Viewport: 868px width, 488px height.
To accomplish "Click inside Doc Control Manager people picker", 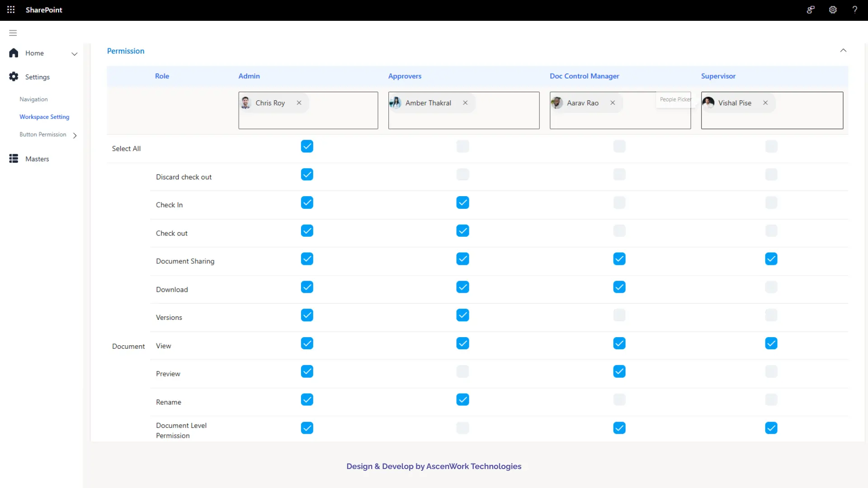I will pos(620,110).
